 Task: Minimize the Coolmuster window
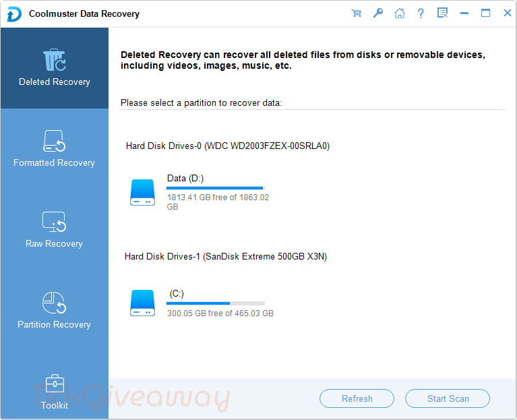[x=464, y=13]
